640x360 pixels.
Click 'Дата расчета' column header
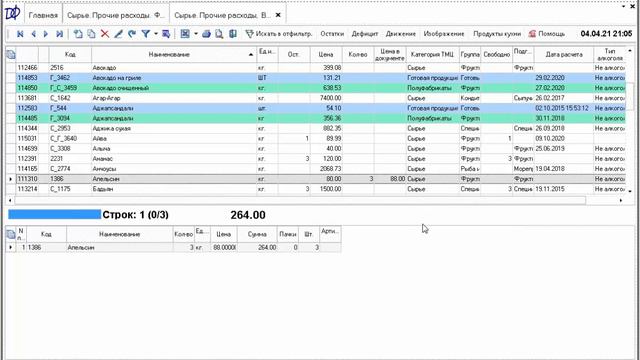[x=564, y=54]
